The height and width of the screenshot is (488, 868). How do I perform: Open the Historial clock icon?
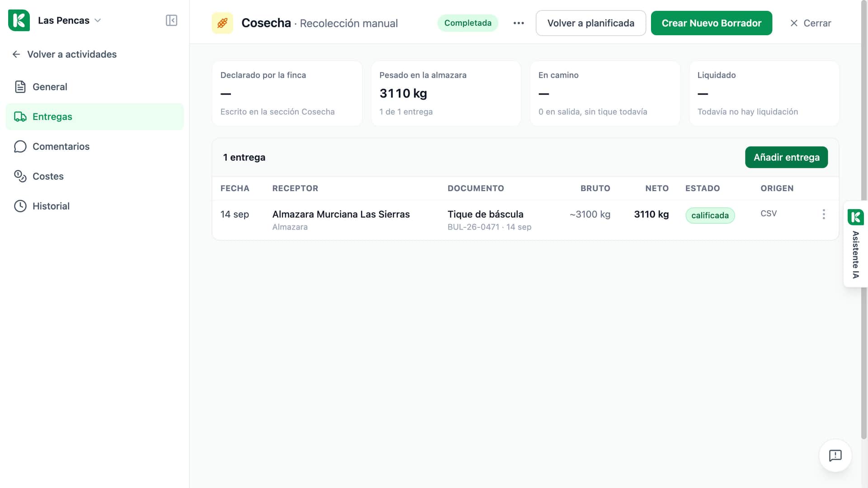(x=20, y=206)
